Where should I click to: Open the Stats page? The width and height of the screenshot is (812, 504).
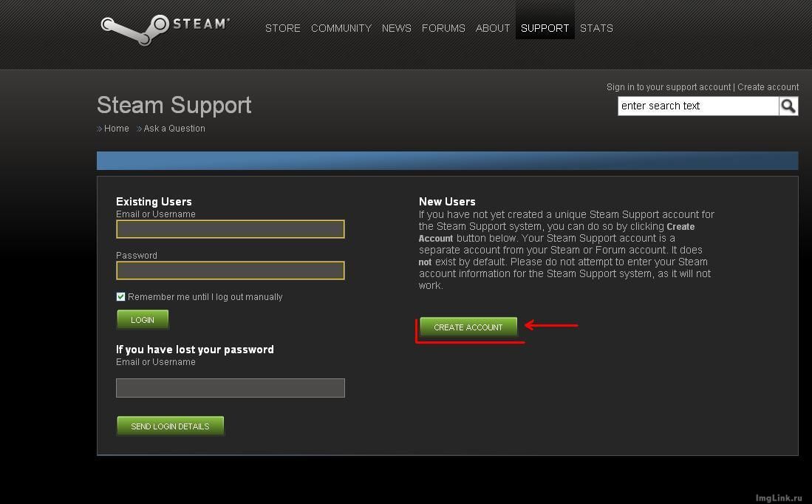pos(596,28)
